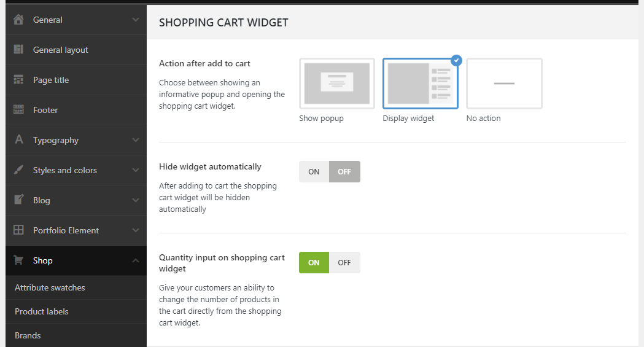Click the Portfolio Element grid icon
Image resolution: width=644 pixels, height=347 pixels.
tap(18, 230)
